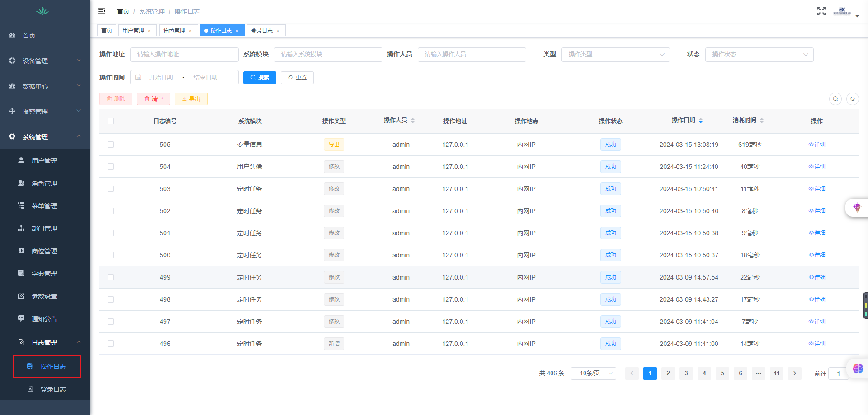Viewport: 868px width, 415px height.
Task: Go to page 2 in pagination
Action: point(668,373)
